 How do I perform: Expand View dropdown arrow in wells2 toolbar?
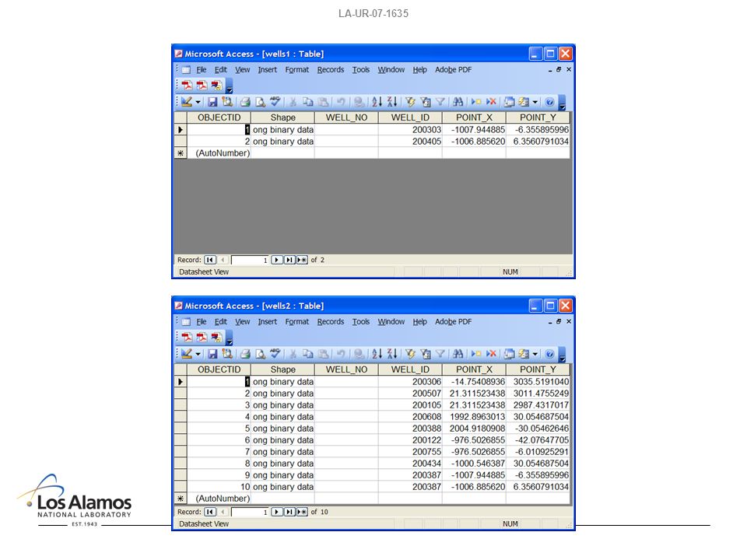pyautogui.click(x=198, y=354)
